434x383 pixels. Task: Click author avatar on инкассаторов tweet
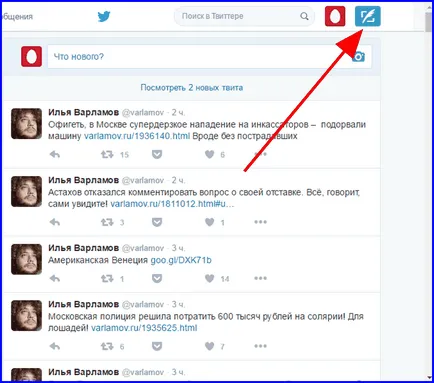(x=26, y=123)
